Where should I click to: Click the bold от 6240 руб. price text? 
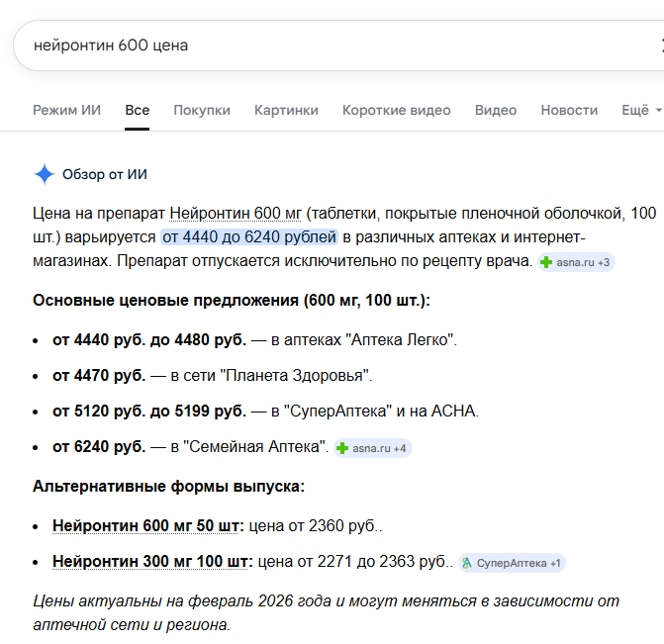pyautogui.click(x=99, y=447)
